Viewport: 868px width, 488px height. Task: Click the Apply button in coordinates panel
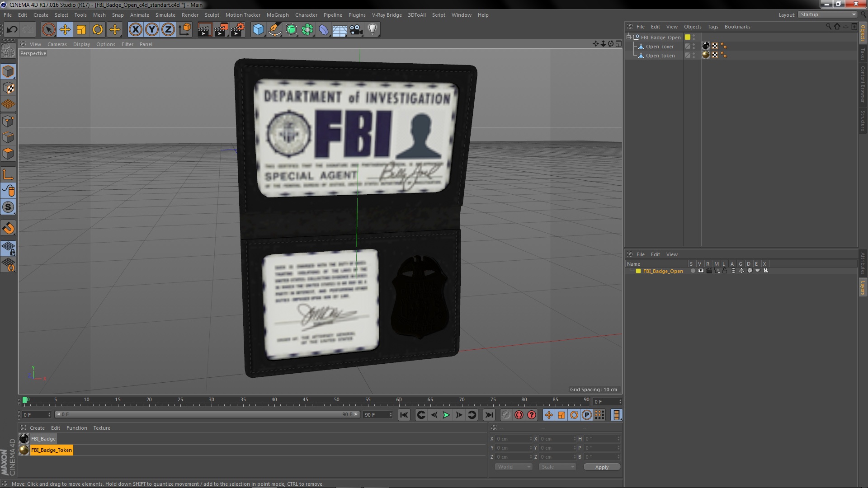(602, 467)
